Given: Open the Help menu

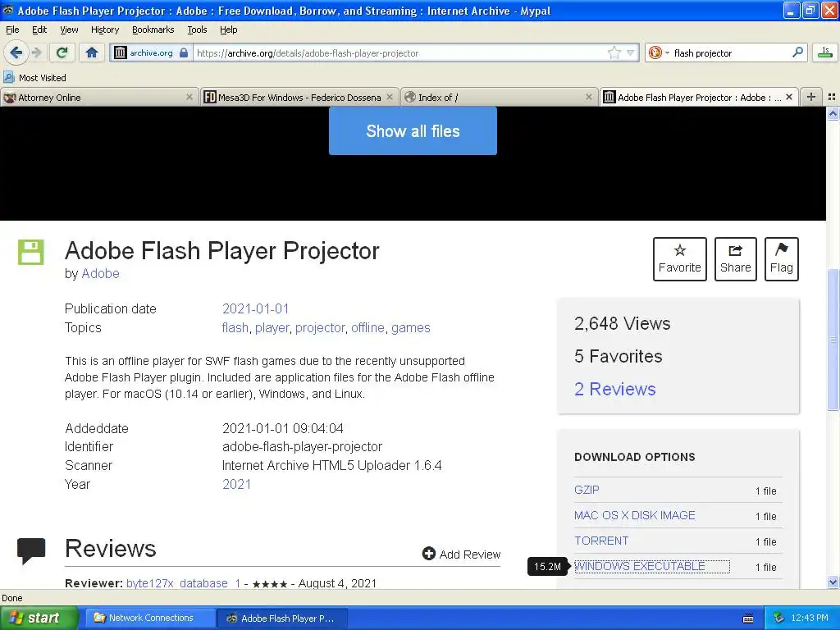Looking at the screenshot, I should coord(229,30).
